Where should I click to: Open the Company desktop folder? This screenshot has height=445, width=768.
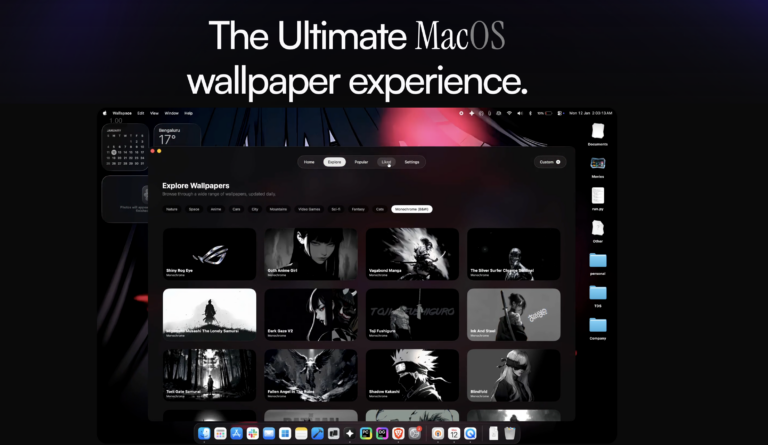[x=598, y=328]
